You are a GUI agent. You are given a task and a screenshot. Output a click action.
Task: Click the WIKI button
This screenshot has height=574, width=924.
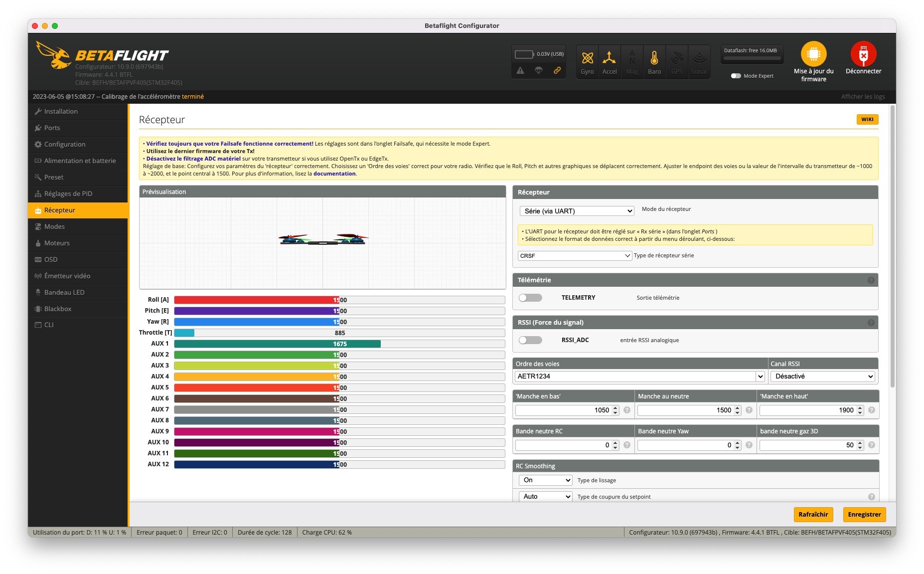[867, 120]
